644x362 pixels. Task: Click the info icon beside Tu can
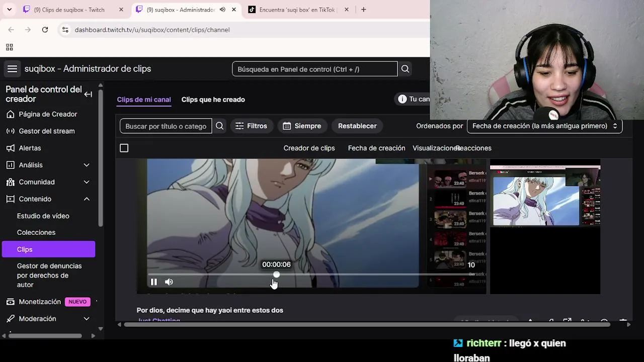(x=402, y=99)
